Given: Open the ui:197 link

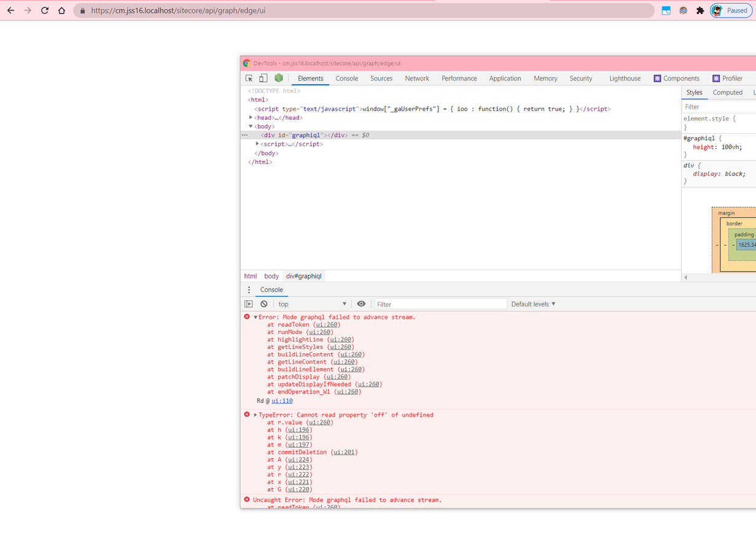Looking at the screenshot, I should [298, 445].
